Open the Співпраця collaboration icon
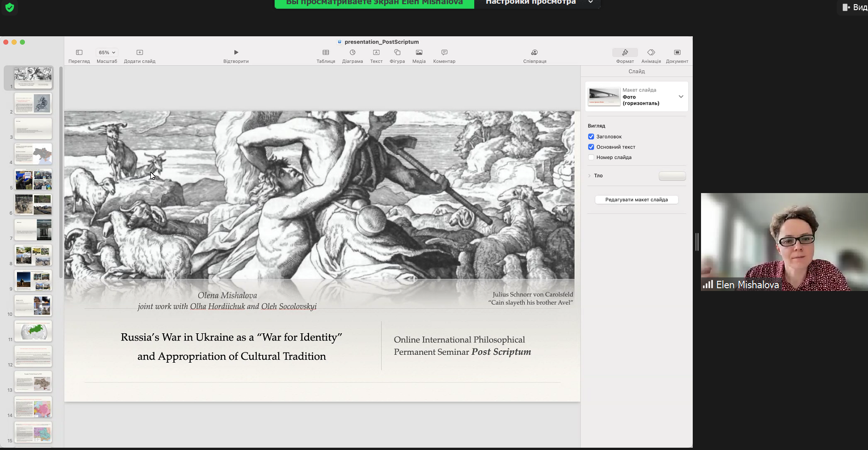The width and height of the screenshot is (868, 450). click(x=535, y=52)
